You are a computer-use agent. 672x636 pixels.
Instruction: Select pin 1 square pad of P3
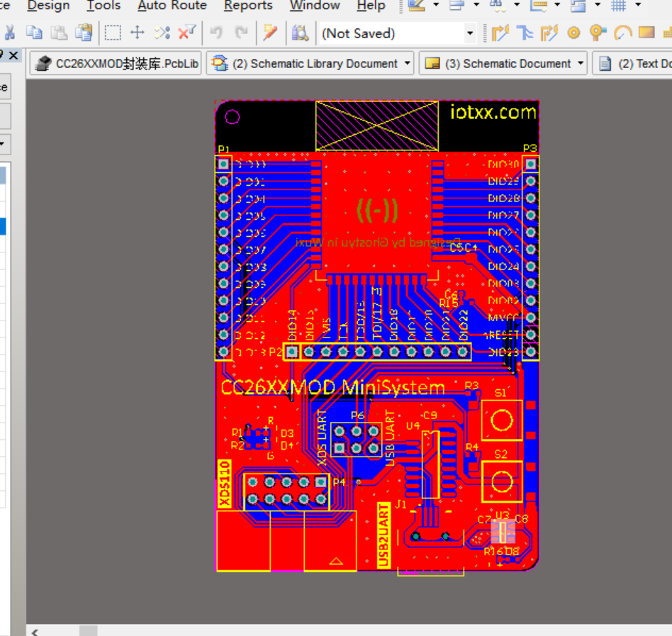[530, 164]
